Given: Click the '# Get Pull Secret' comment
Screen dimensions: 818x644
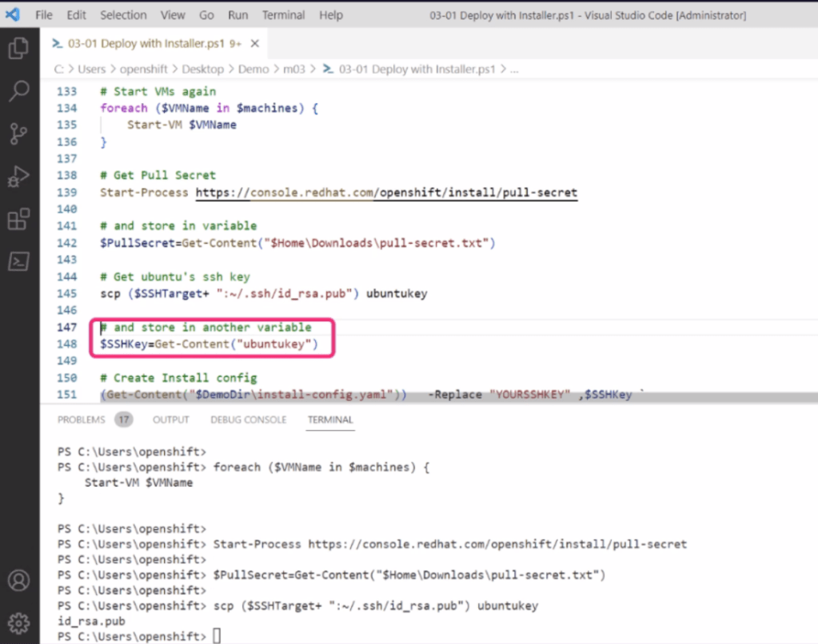Looking at the screenshot, I should [x=158, y=175].
